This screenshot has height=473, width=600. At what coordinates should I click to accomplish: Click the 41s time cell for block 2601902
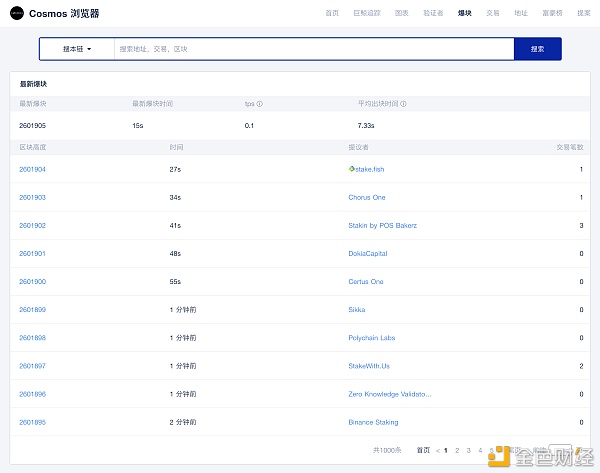(x=175, y=225)
